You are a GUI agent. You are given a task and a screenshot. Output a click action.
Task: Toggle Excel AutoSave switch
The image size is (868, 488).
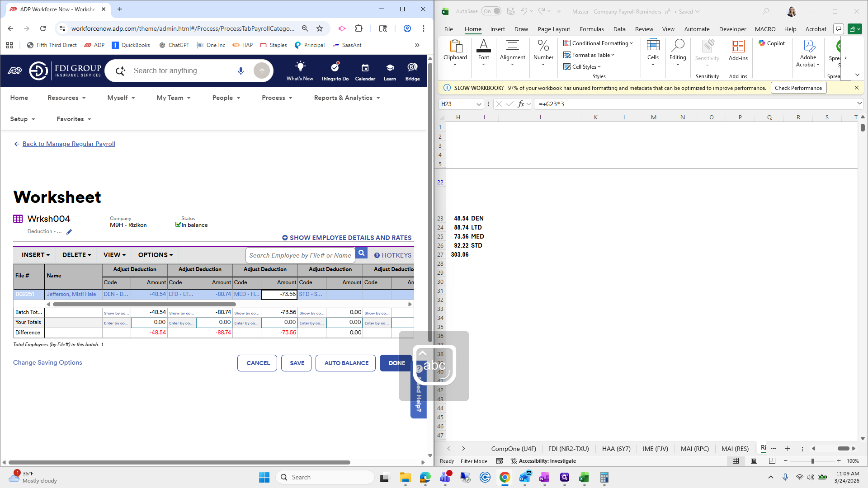pos(491,11)
